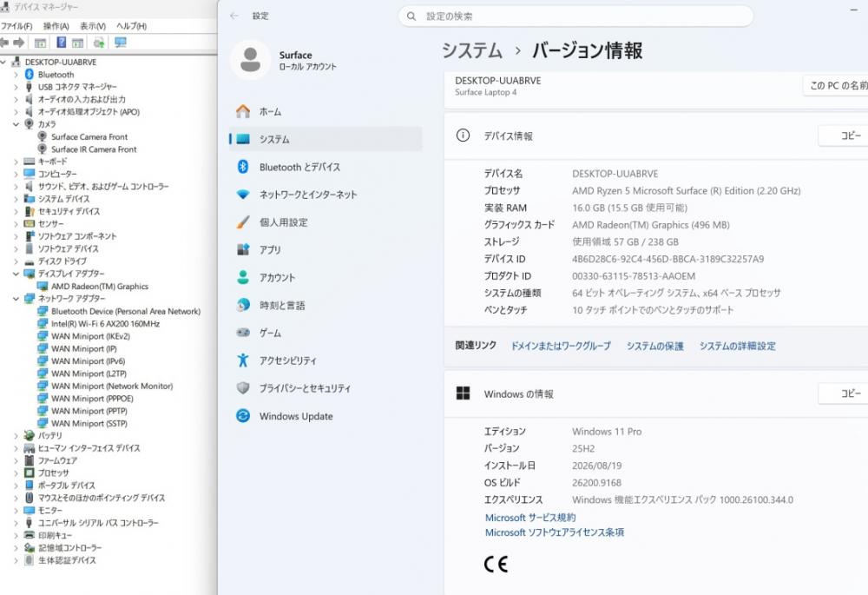Open Microsoft ソフトウェアライセンス条項 link
Viewport: 868px width, 595px height.
tap(554, 532)
